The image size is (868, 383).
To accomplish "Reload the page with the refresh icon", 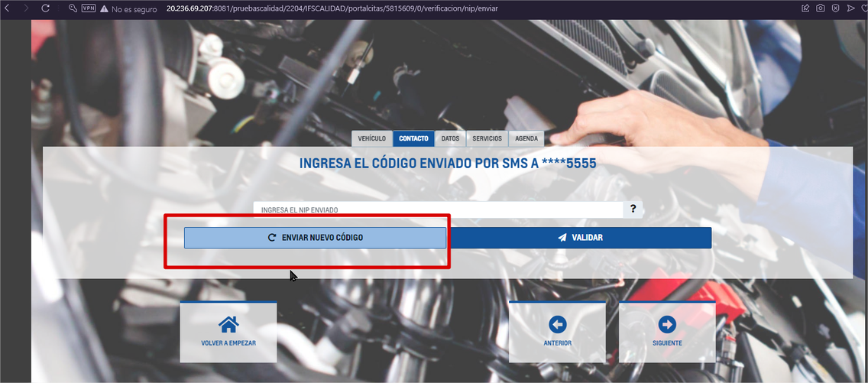I will coord(45,8).
